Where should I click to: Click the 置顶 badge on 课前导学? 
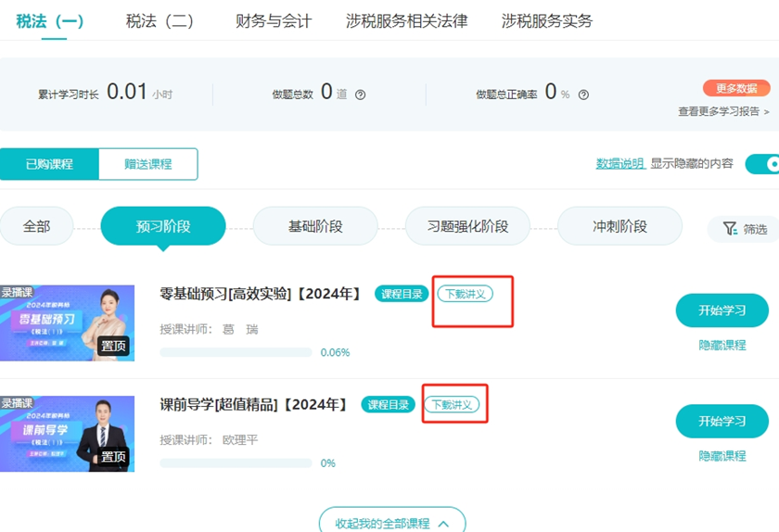113,457
